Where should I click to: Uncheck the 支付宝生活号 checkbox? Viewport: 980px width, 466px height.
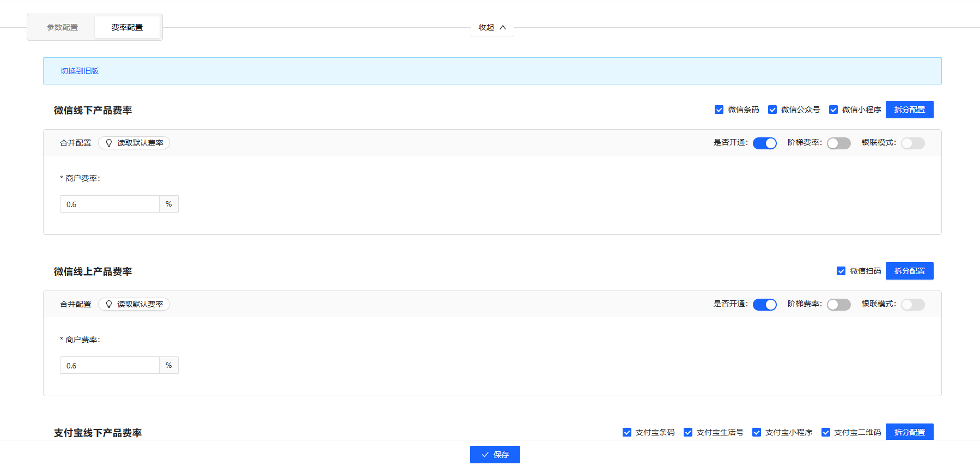pyautogui.click(x=688, y=432)
